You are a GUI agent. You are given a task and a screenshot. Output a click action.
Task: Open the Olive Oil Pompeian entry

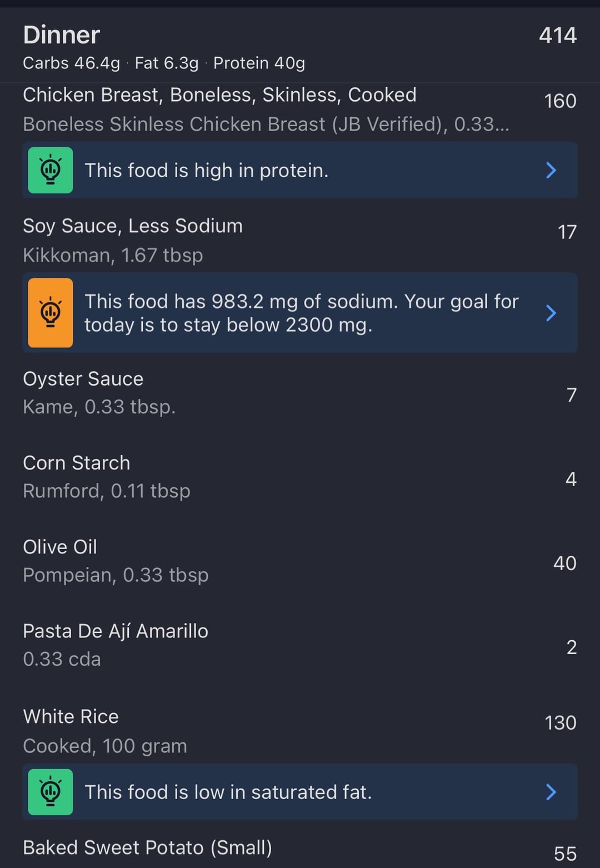[x=300, y=561]
